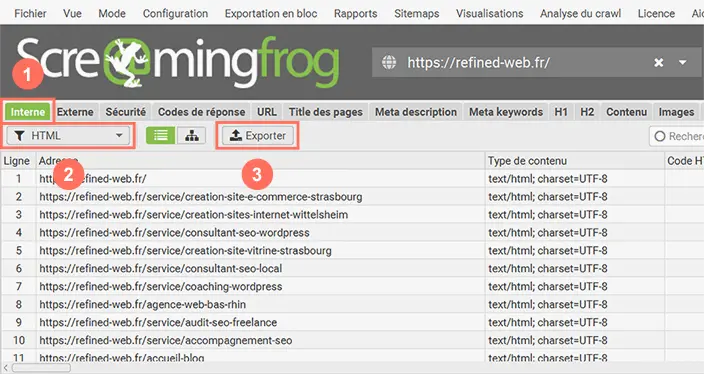Click line number 8 cell

click(x=18, y=304)
